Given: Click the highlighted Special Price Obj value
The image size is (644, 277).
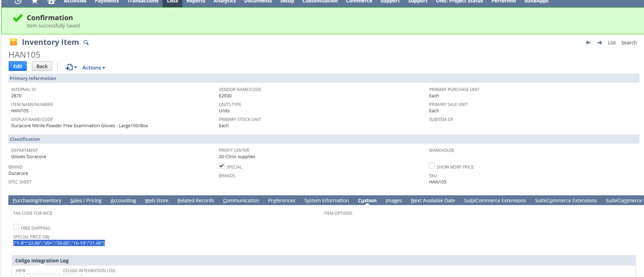Looking at the screenshot, I should 59,243.
